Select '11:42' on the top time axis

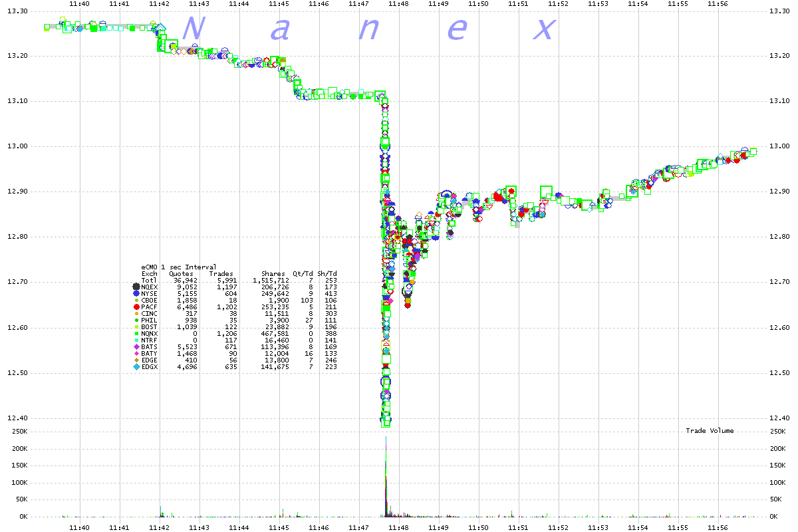click(159, 4)
